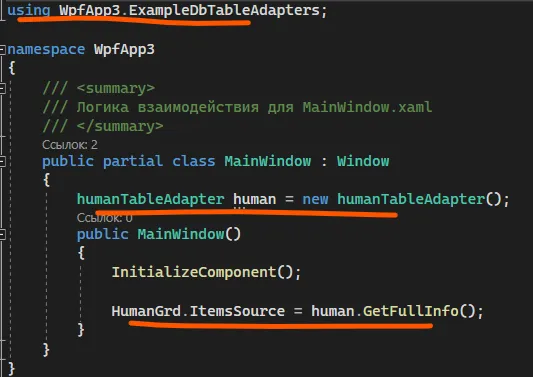Collapse the MainWindow constructor outline
This screenshot has height=377, width=533.
pyautogui.click(x=2, y=234)
